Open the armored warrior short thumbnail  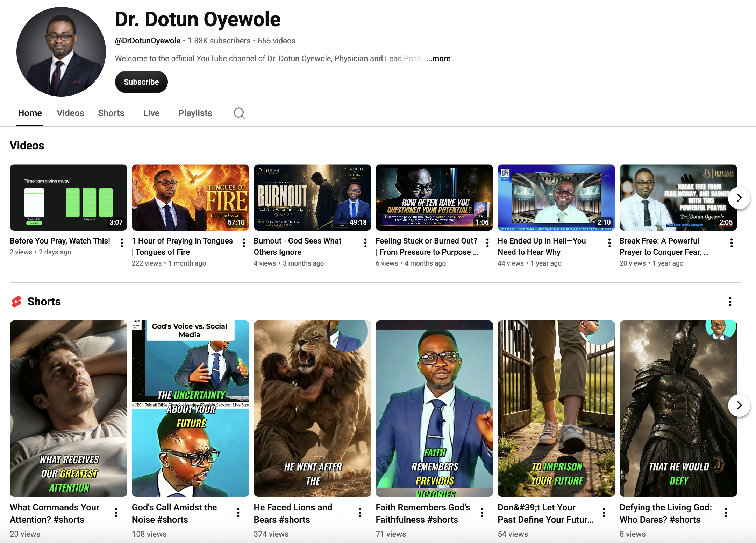pos(678,408)
